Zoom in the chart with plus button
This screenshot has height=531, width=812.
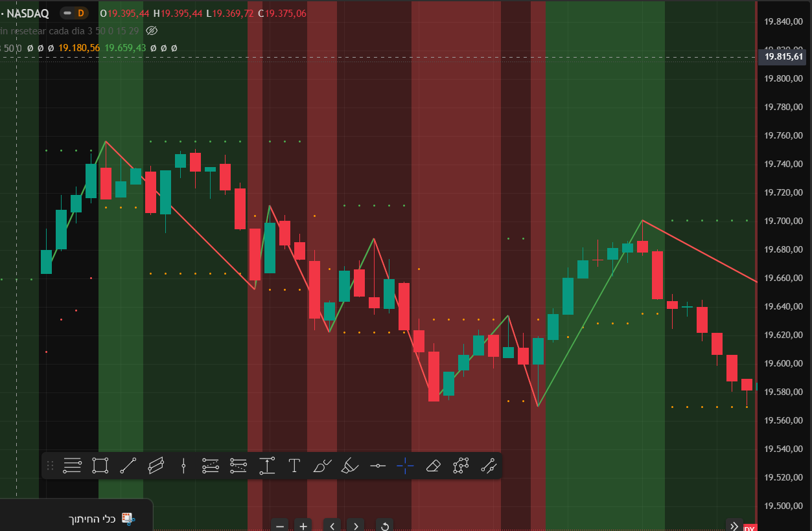(x=303, y=525)
